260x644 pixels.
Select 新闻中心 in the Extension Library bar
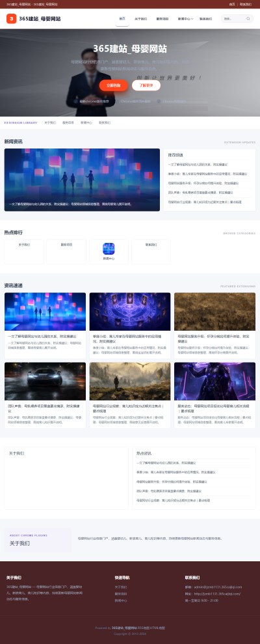pyautogui.click(x=86, y=123)
